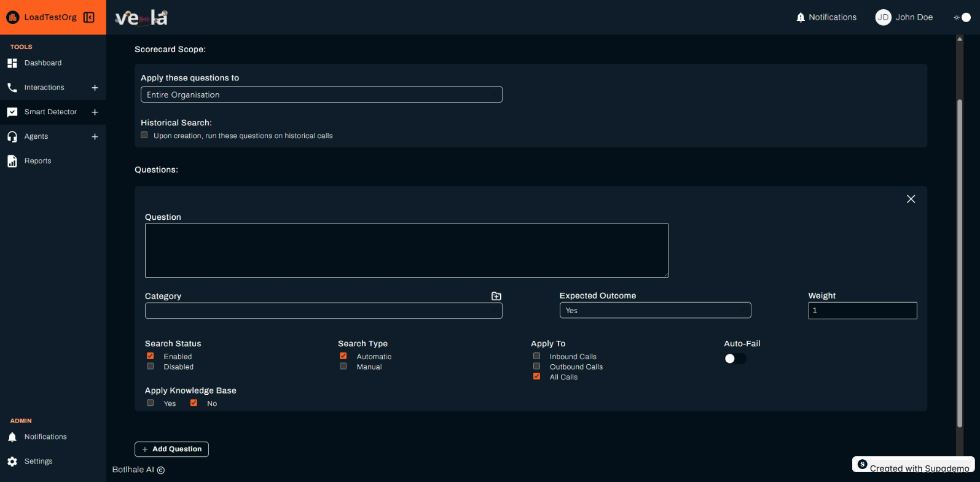Viewport: 980px width, 482px height.
Task: Click the admin Notifications bell icon in sidebar
Action: pos(12,437)
